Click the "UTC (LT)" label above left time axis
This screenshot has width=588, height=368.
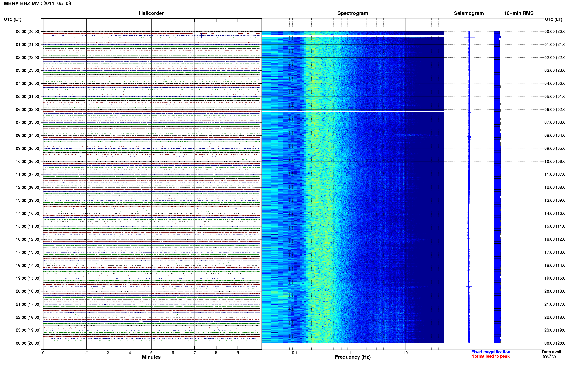tap(13, 19)
